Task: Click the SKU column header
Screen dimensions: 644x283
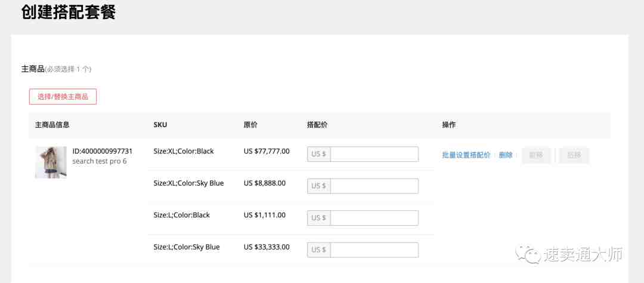Action: pos(160,125)
